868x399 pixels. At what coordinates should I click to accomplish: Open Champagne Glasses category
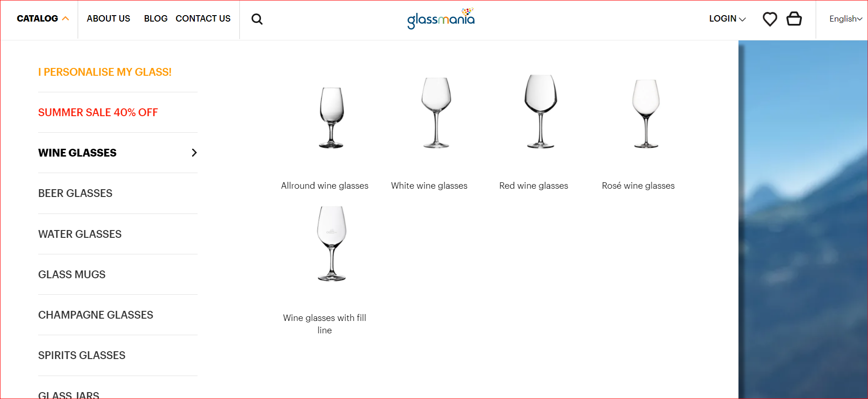click(x=96, y=315)
